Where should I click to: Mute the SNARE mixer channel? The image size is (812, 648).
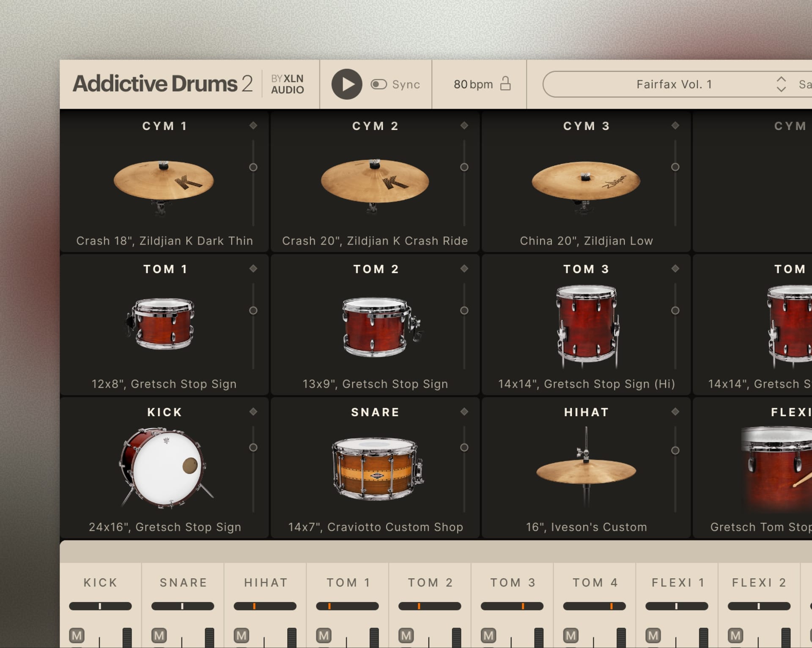(x=159, y=635)
